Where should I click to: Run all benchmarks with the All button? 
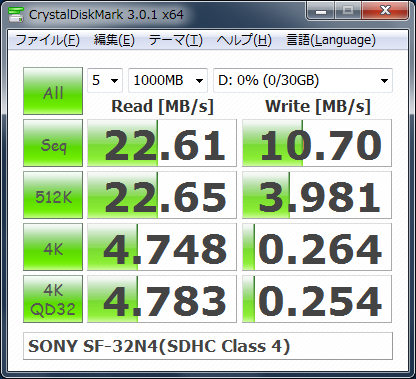[53, 91]
